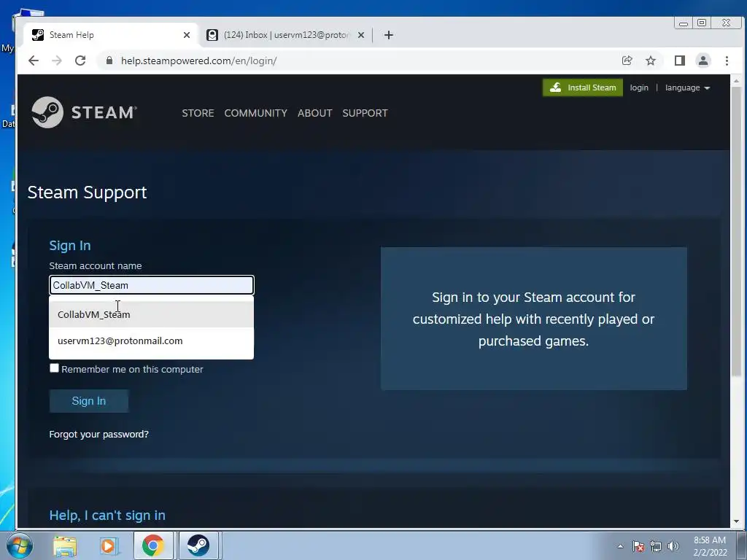Image resolution: width=747 pixels, height=560 pixels.
Task: Select CollabVM_Steam autofill suggestion
Action: click(x=151, y=314)
